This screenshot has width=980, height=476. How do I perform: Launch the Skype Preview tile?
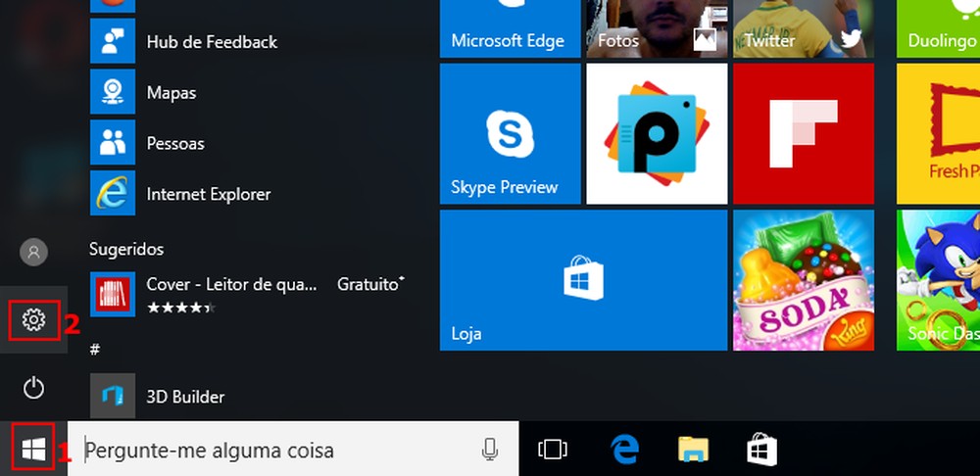(510, 133)
